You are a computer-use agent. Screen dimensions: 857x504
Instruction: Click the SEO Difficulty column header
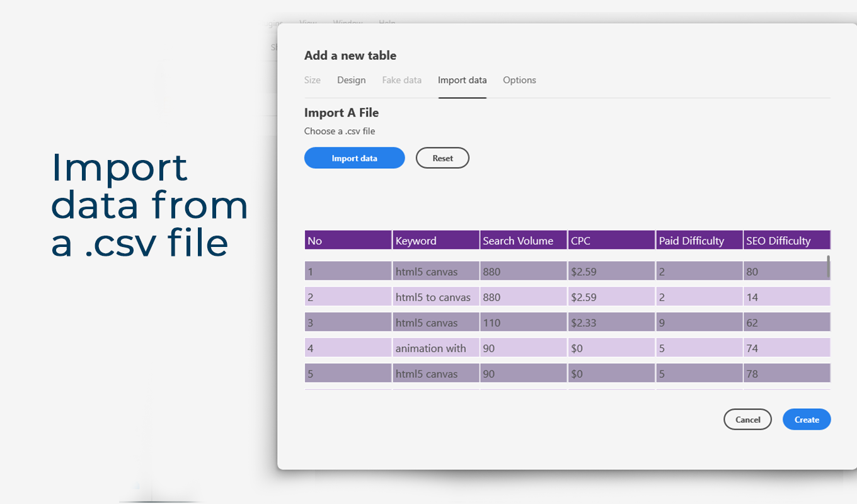pos(787,240)
